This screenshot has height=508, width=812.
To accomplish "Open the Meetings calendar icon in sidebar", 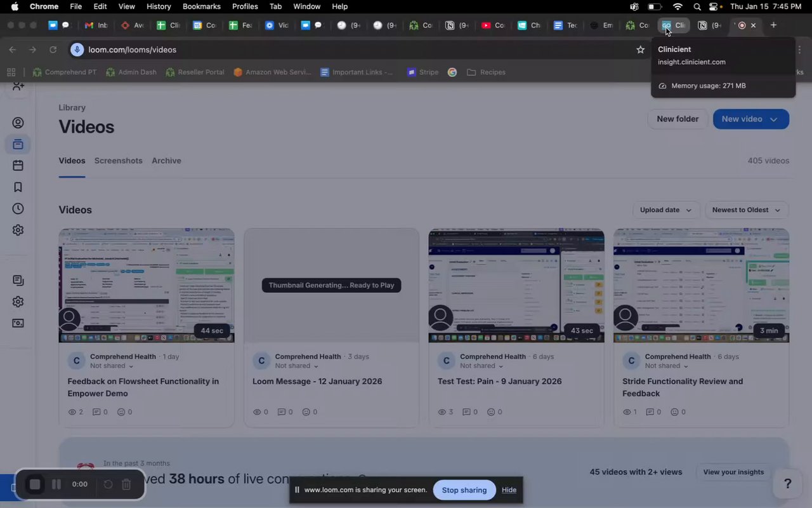I will point(18,165).
